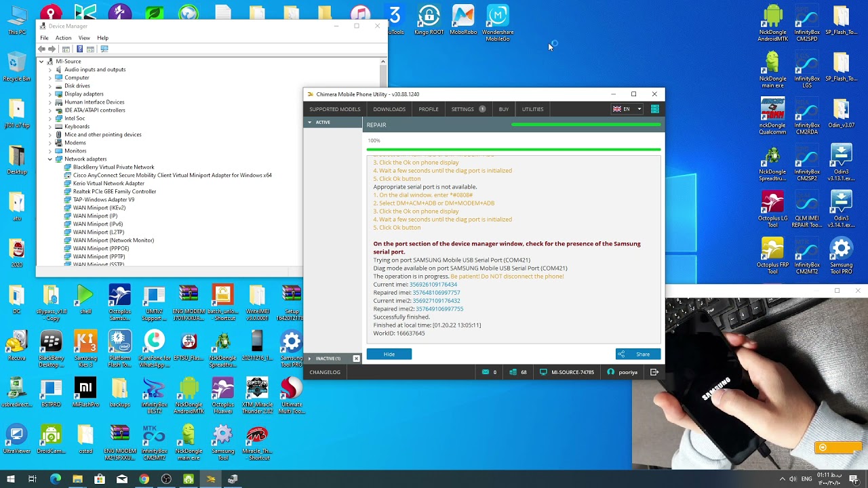Open Help menu in Device Manager
The width and height of the screenshot is (868, 488).
(102, 38)
